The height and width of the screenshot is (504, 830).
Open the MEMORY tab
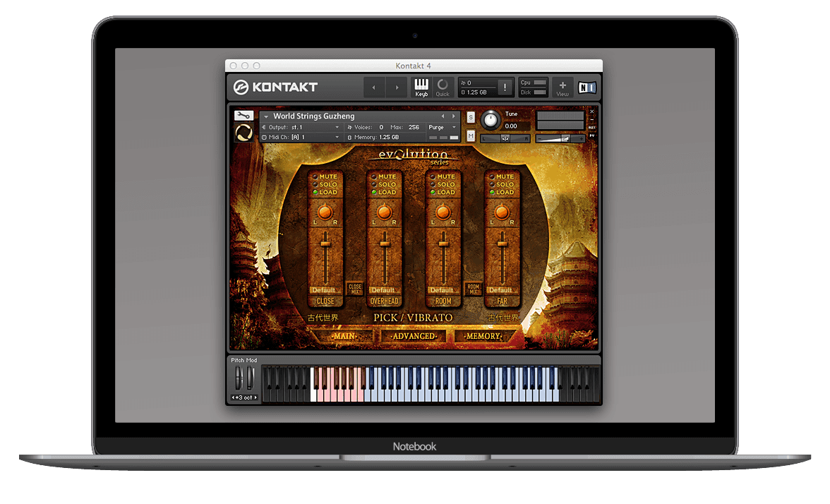point(483,336)
